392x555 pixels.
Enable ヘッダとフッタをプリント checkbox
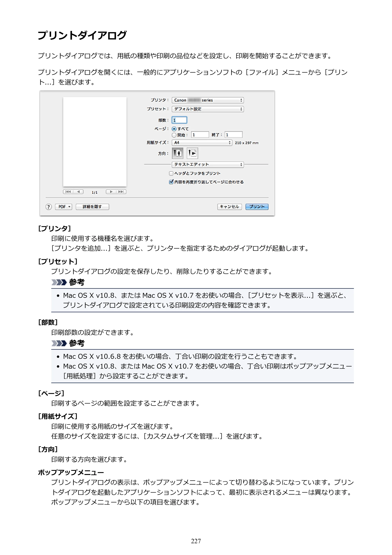[171, 173]
